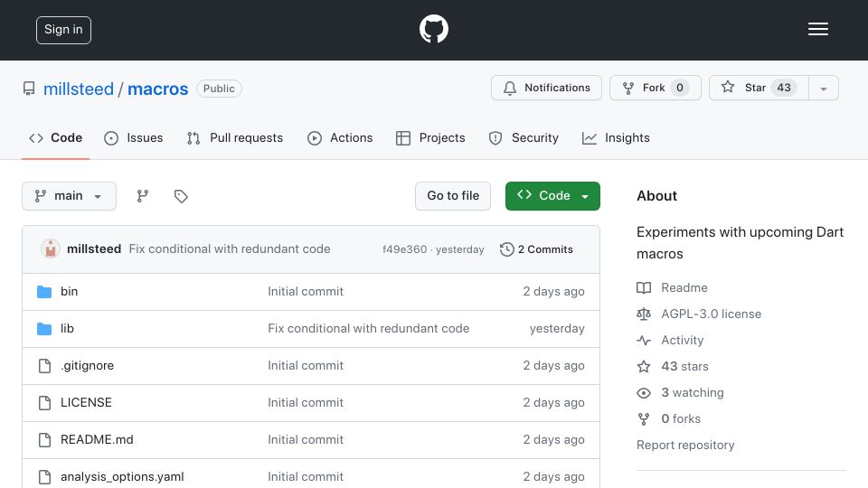Open millsteed author link in commit bar
The image size is (868, 488).
[94, 249]
